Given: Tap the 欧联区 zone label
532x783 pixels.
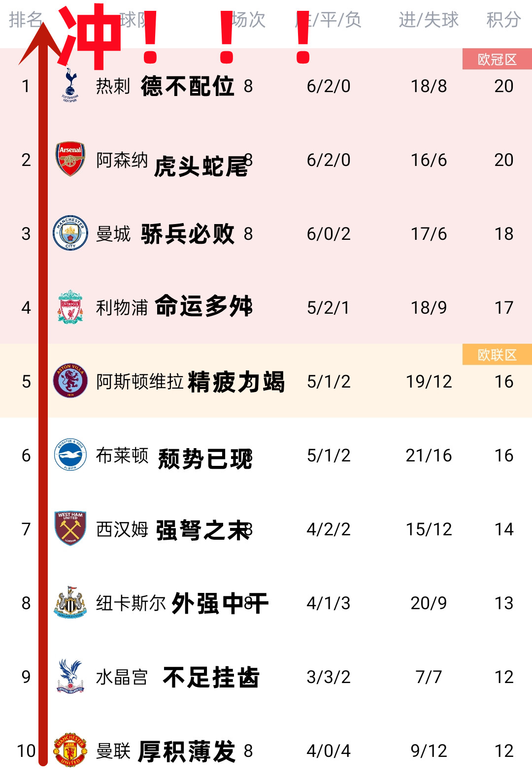Looking at the screenshot, I should pos(497,355).
